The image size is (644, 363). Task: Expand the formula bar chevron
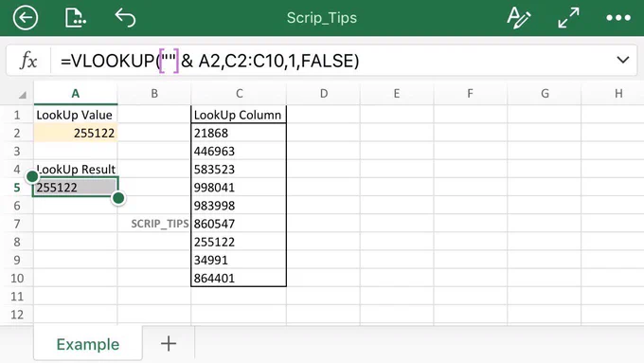click(x=622, y=60)
